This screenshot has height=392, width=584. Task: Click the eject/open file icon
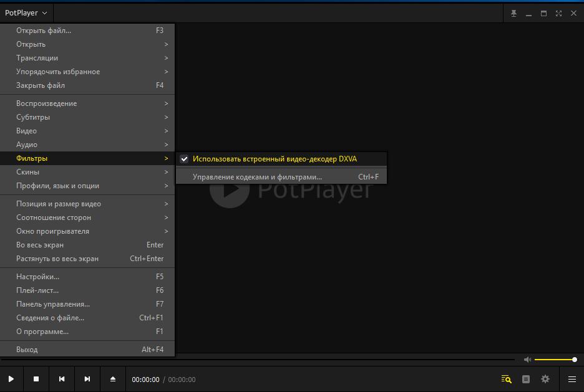113,379
